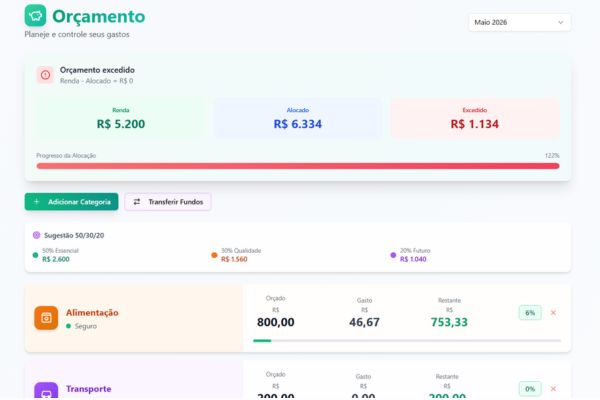Viewport: 600px width, 400px height.
Task: Click the Gasto 46,67 amount
Action: [364, 322]
